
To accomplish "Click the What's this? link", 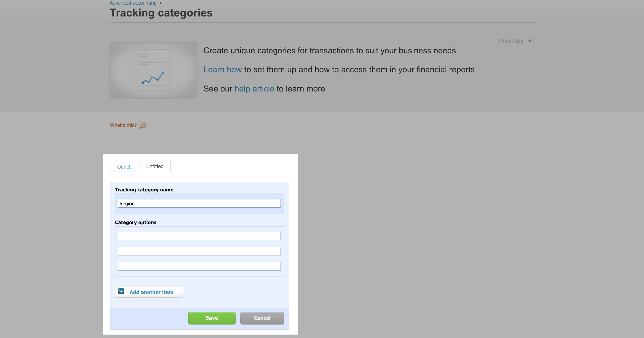I will tap(123, 125).
